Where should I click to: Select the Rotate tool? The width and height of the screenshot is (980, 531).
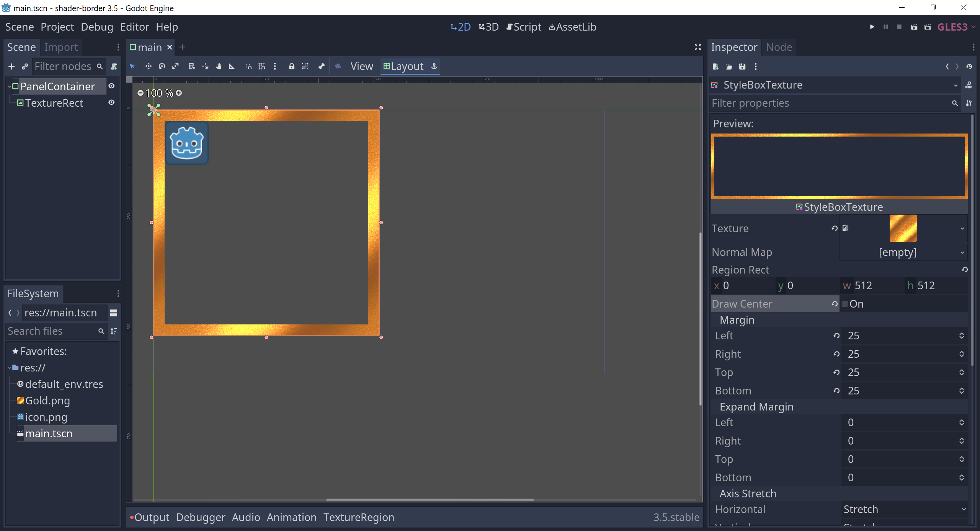162,66
